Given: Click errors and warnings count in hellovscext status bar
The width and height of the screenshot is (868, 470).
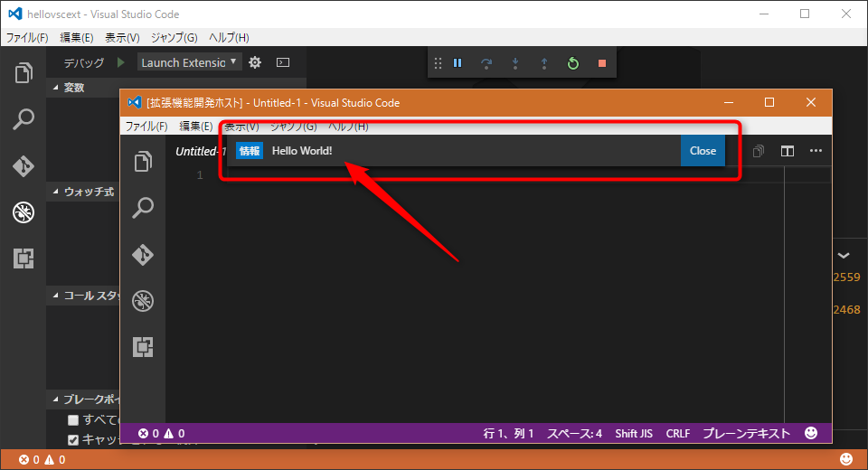Looking at the screenshot, I should pyautogui.click(x=42, y=459).
